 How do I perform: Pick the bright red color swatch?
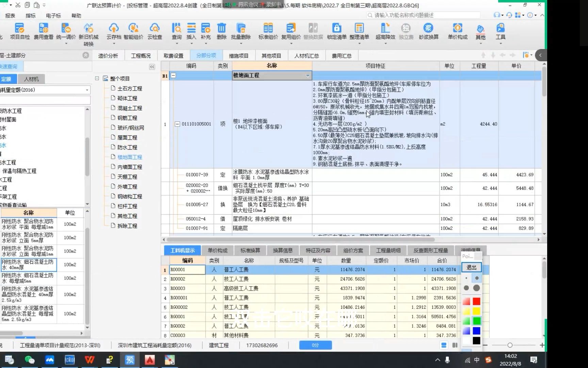pos(476,301)
